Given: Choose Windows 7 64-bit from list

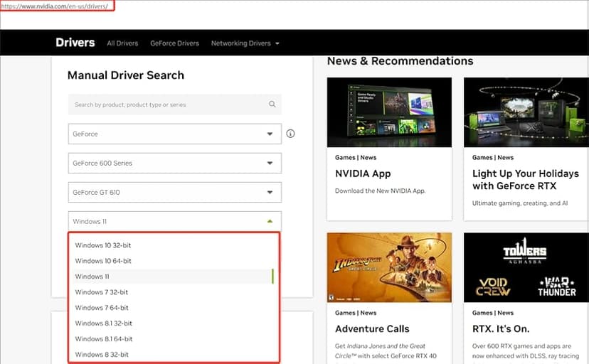Looking at the screenshot, I should click(x=102, y=308).
